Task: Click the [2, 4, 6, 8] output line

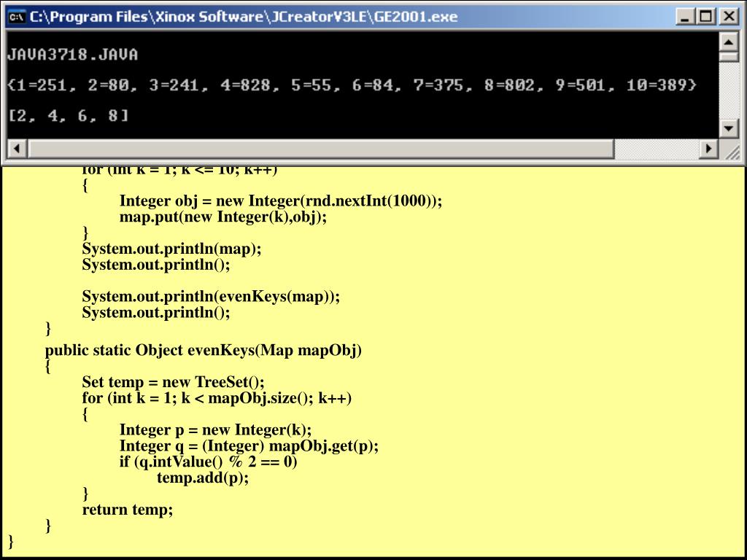Action: tap(68, 116)
